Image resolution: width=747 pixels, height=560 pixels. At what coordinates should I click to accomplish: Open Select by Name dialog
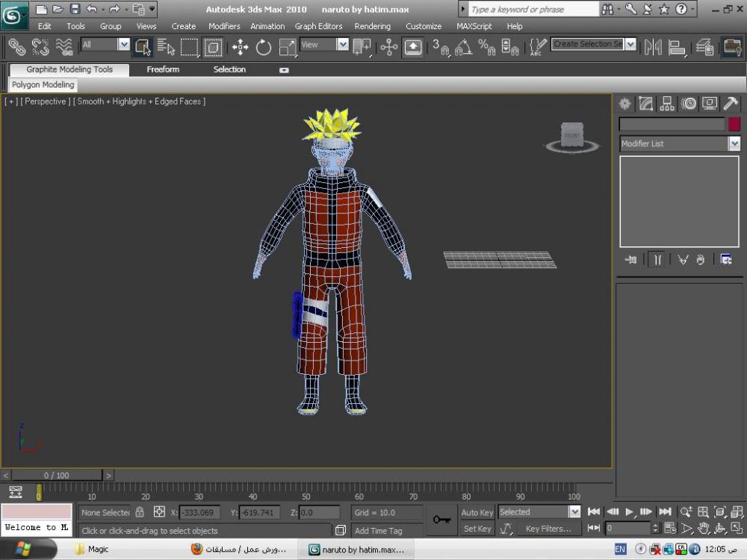[166, 46]
